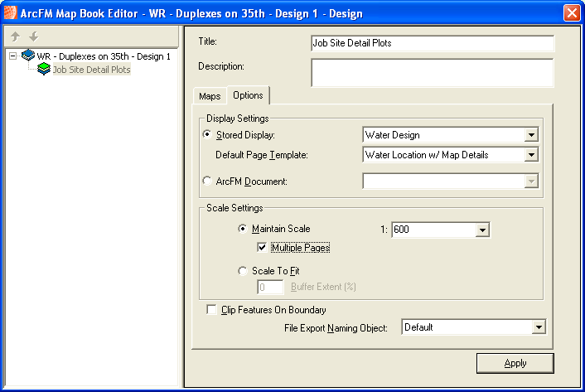The width and height of the screenshot is (585, 392).
Task: Open the Stored Display dropdown (Water Design)
Action: pyautogui.click(x=531, y=134)
